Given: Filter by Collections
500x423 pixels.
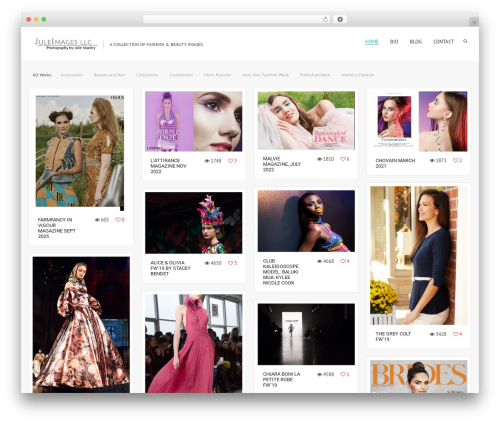Looking at the screenshot, I should [147, 75].
